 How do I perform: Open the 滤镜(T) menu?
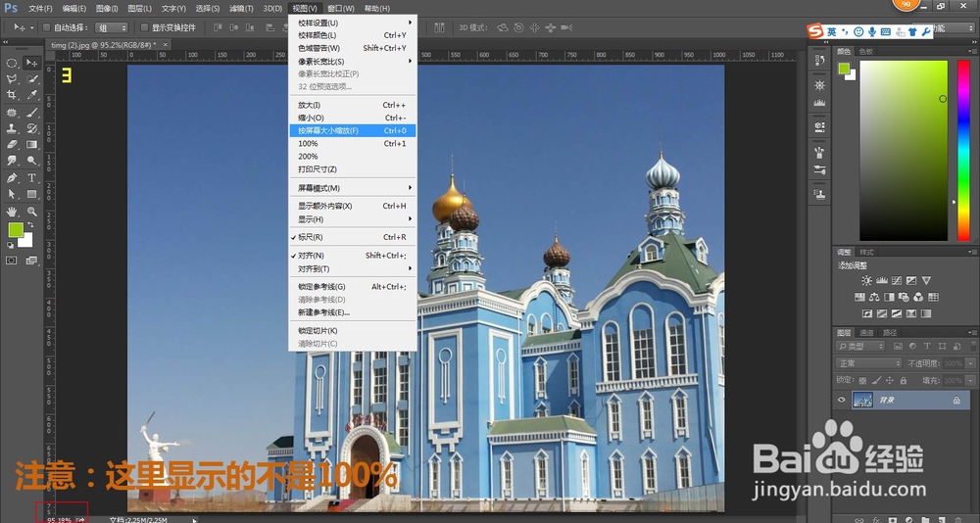(241, 9)
